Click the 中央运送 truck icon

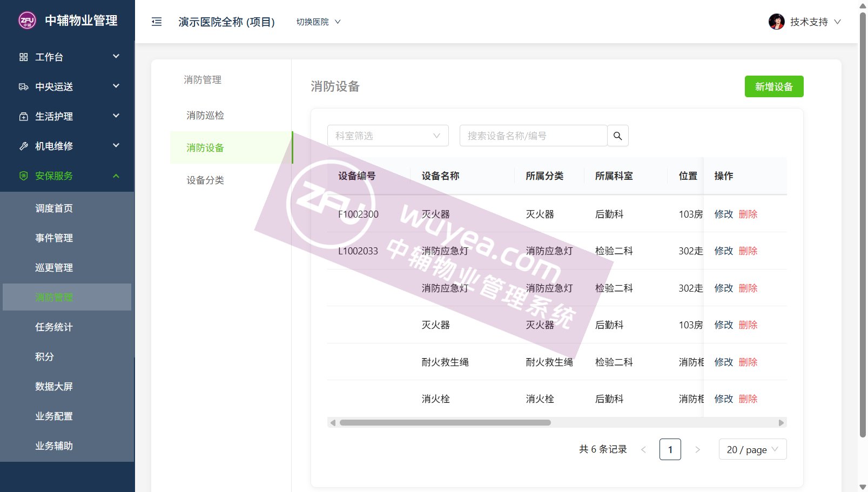pyautogui.click(x=24, y=86)
